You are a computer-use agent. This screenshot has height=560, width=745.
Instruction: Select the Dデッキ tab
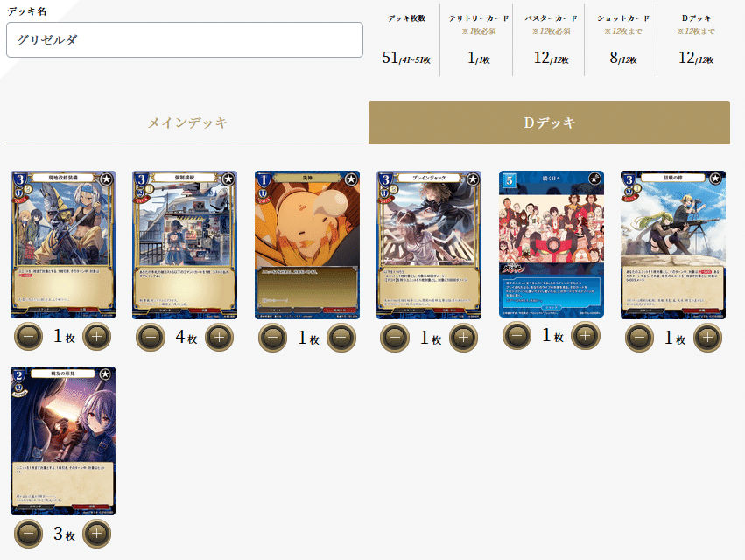pos(549,122)
